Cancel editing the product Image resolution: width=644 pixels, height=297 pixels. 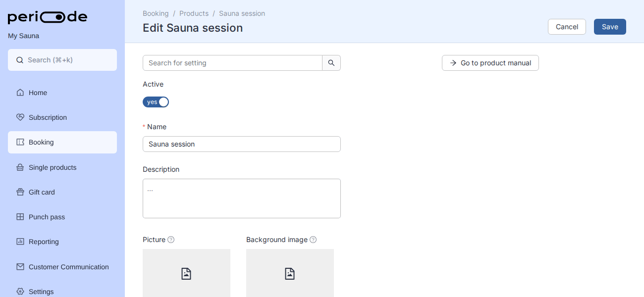point(567,27)
